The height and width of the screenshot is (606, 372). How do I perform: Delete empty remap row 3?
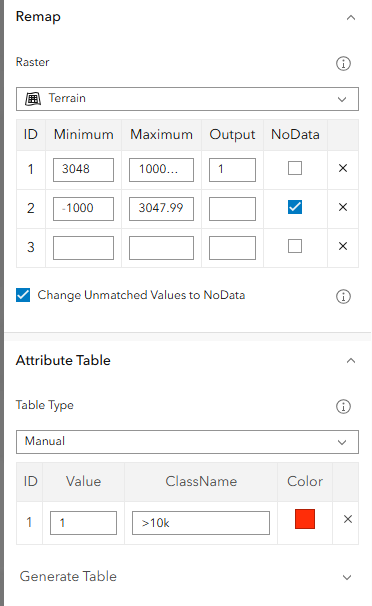(343, 246)
